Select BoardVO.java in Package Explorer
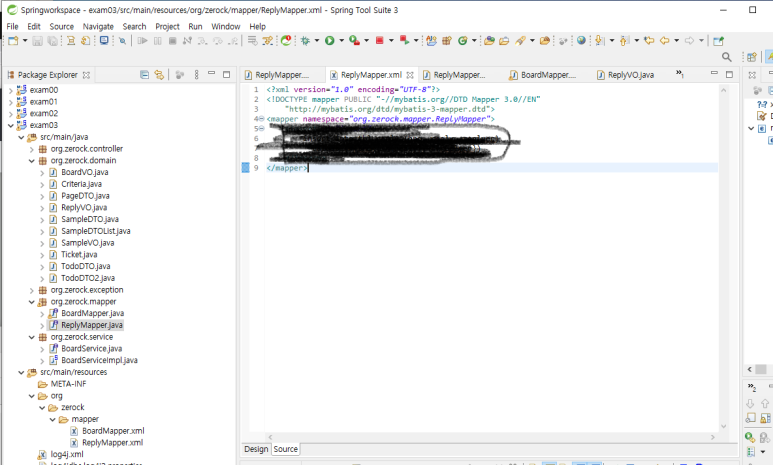This screenshot has width=773, height=465. [x=84, y=172]
